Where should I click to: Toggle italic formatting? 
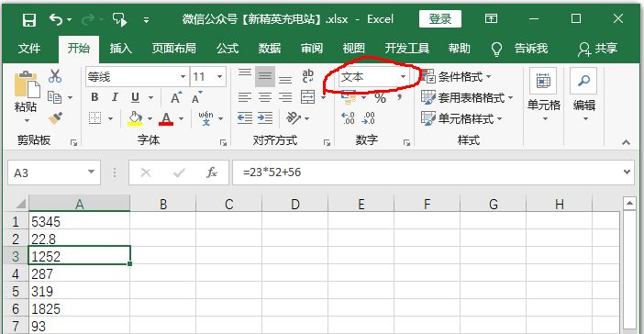[x=115, y=97]
